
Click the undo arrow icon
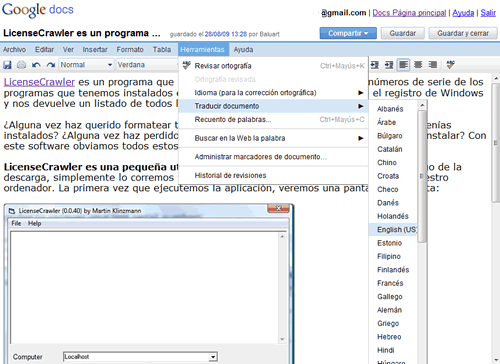pyautogui.click(x=36, y=65)
